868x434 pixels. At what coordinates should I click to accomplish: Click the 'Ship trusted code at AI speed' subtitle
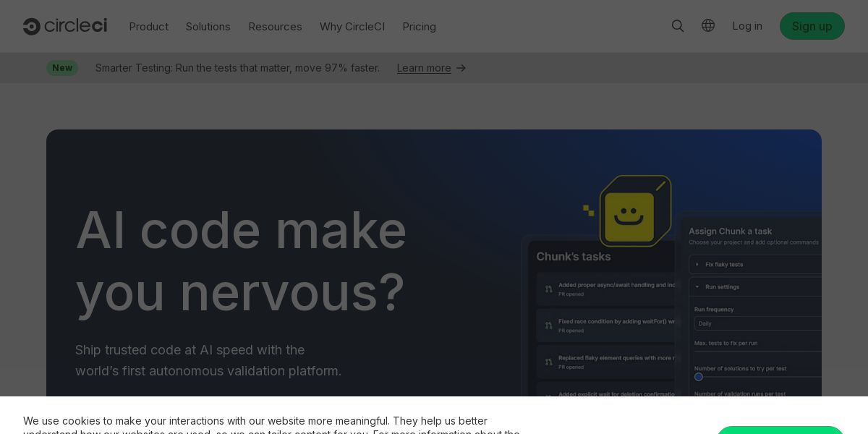[x=208, y=360]
